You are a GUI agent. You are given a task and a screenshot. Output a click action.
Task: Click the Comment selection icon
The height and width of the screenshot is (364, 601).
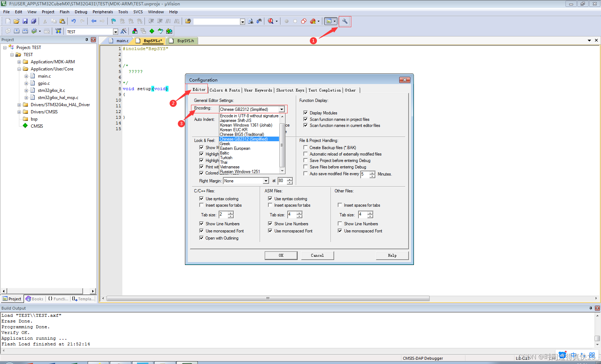coord(168,21)
